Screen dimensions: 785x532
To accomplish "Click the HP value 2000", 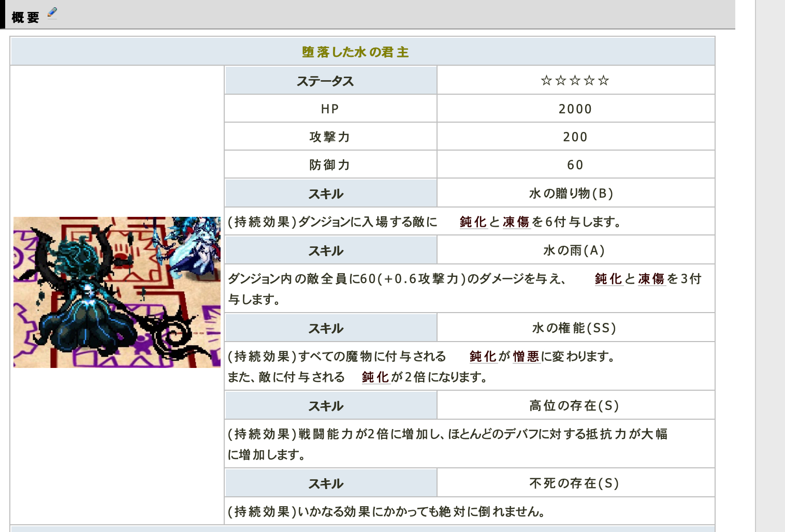I will click(576, 109).
